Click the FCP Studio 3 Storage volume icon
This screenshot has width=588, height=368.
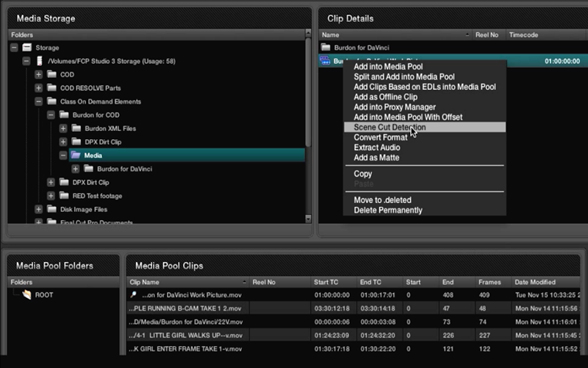(x=39, y=61)
